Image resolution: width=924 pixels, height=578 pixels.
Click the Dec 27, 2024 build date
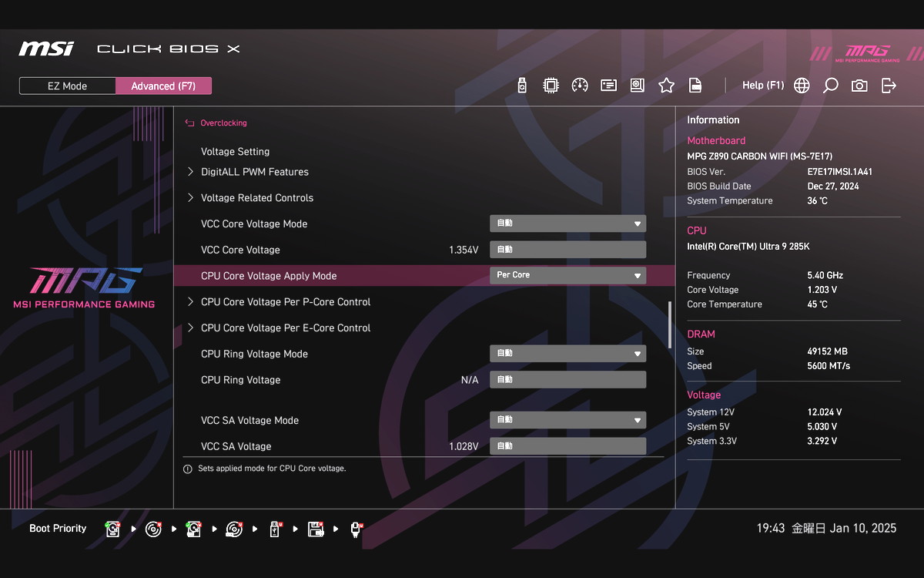(833, 187)
